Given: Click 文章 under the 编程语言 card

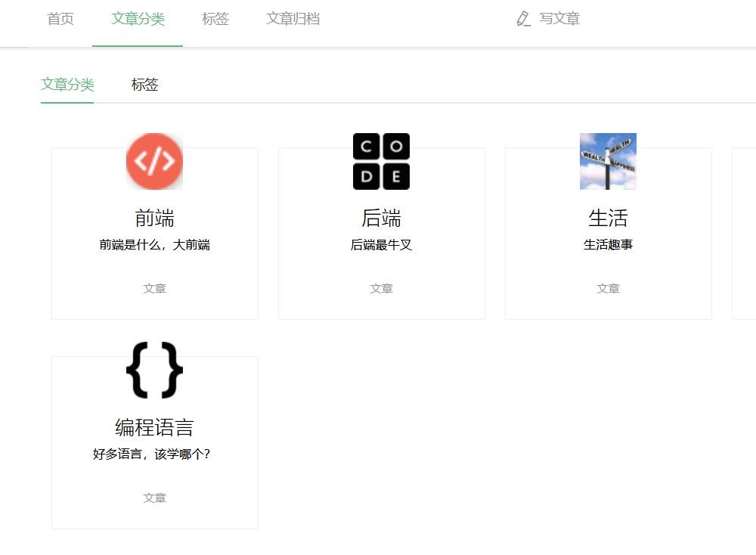Looking at the screenshot, I should [x=154, y=498].
